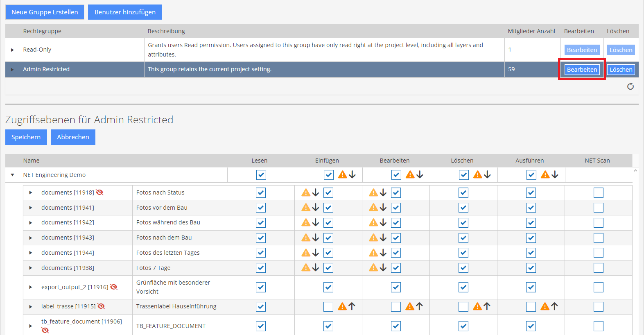
Task: Click the NET Scan column header
Action: [x=597, y=161]
